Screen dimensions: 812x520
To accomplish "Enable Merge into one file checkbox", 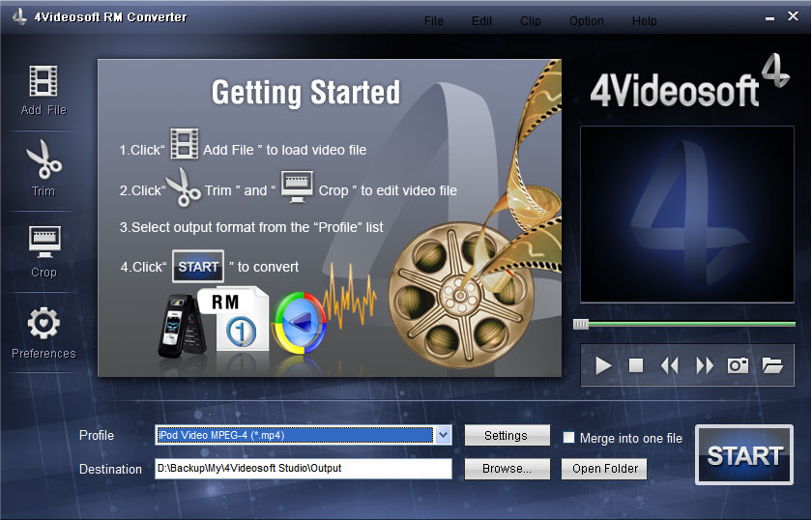I will point(569,438).
